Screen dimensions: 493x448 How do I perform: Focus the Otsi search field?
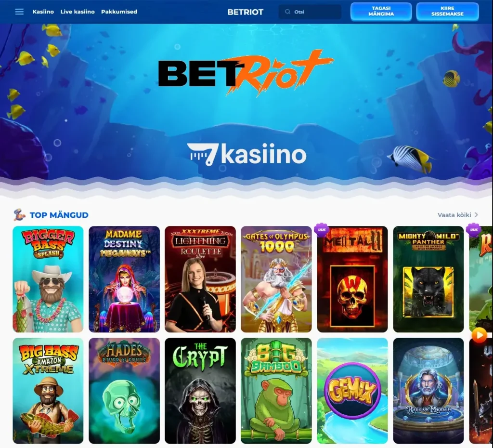click(x=310, y=12)
